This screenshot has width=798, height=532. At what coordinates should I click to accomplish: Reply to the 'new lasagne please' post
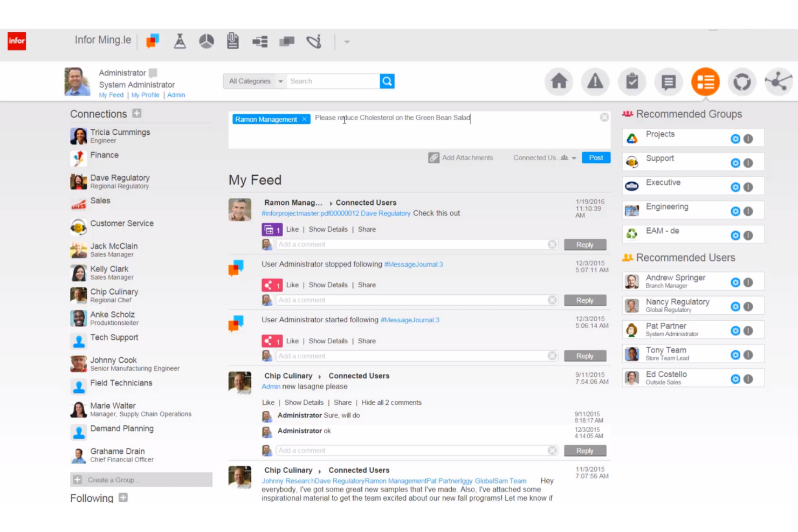(x=585, y=451)
